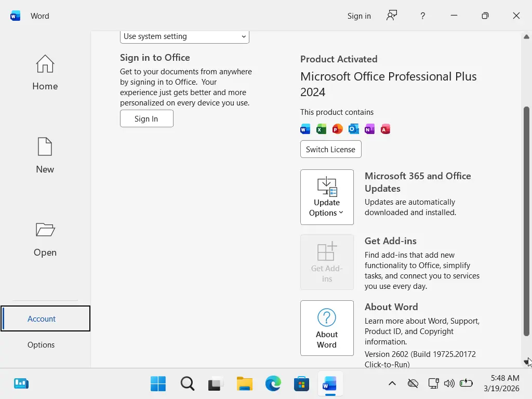The height and width of the screenshot is (399, 532).
Task: Click the cloud sync off tray icon
Action: (413, 384)
